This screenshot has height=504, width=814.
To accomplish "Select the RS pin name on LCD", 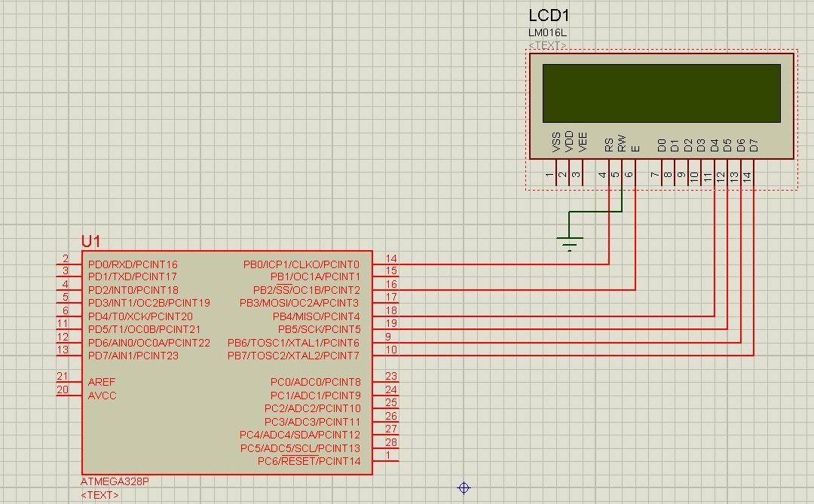I will [609, 145].
